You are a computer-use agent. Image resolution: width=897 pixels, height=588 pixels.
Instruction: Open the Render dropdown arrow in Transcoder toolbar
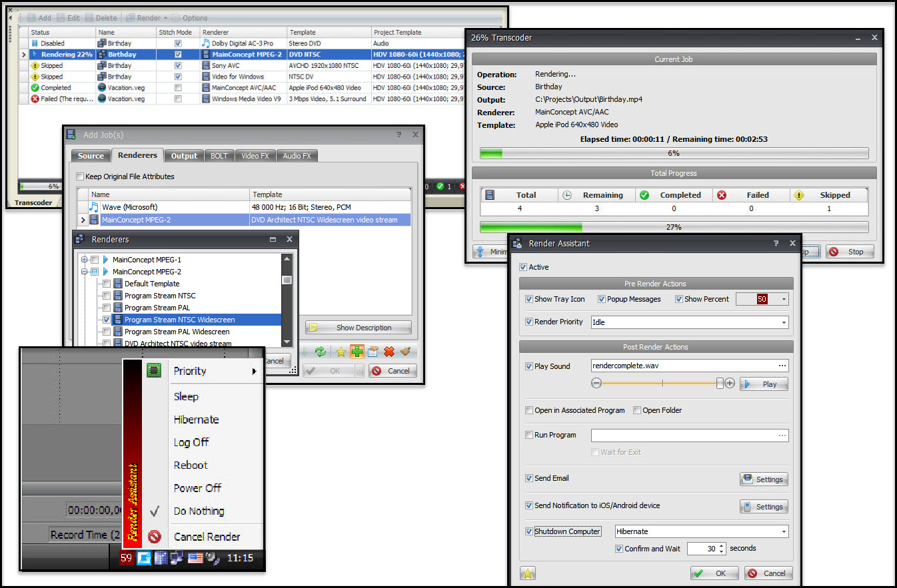point(165,18)
